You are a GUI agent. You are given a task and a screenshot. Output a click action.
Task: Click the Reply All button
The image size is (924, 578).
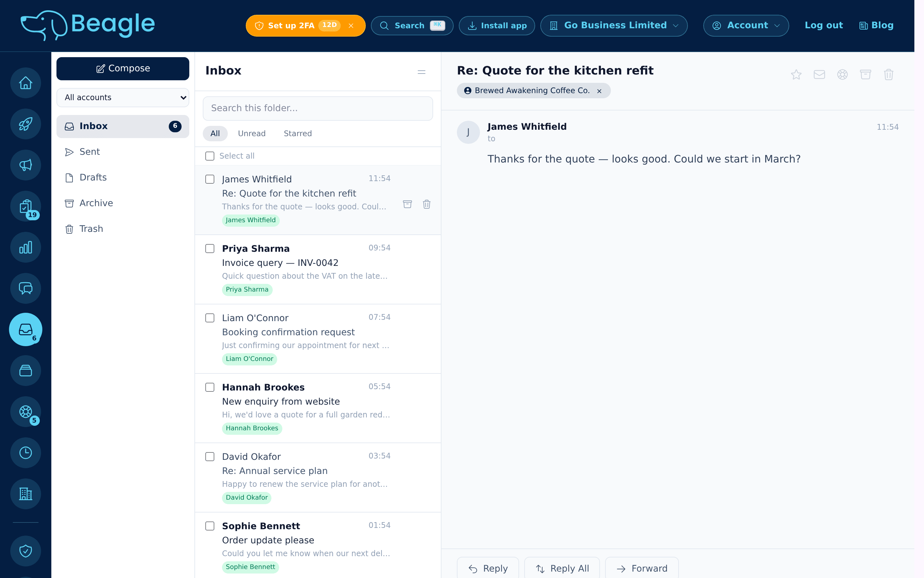[562, 568]
